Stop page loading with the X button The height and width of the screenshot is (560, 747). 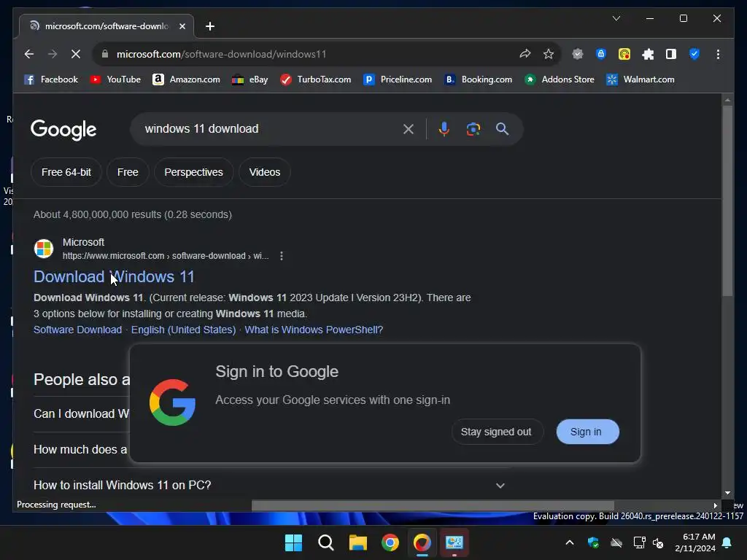76,54
